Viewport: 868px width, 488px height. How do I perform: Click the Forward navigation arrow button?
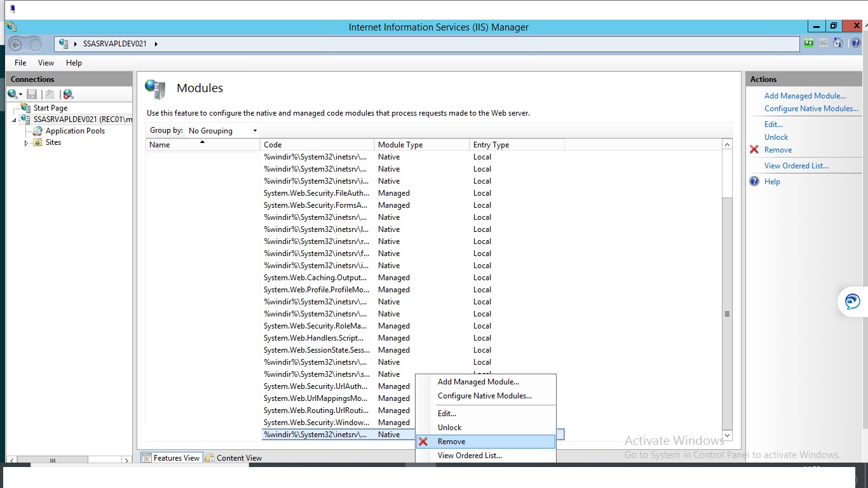coord(36,44)
